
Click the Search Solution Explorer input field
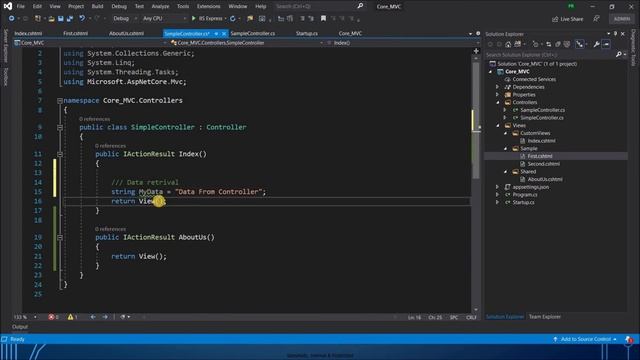pyautogui.click(x=550, y=54)
